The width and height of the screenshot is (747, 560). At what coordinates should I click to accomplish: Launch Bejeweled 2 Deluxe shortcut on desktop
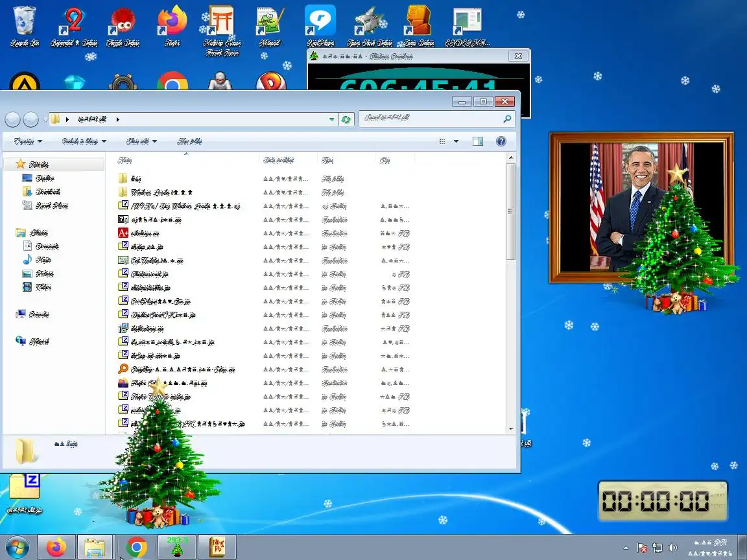74,26
